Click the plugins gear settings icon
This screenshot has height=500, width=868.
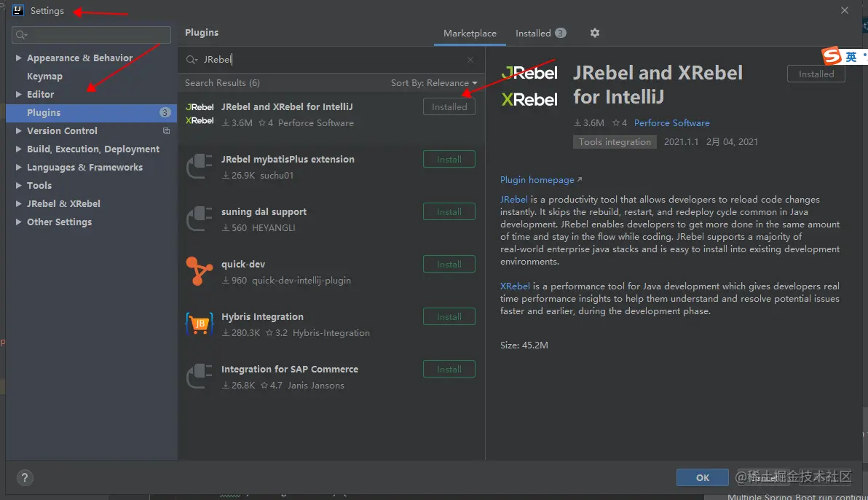click(x=595, y=33)
